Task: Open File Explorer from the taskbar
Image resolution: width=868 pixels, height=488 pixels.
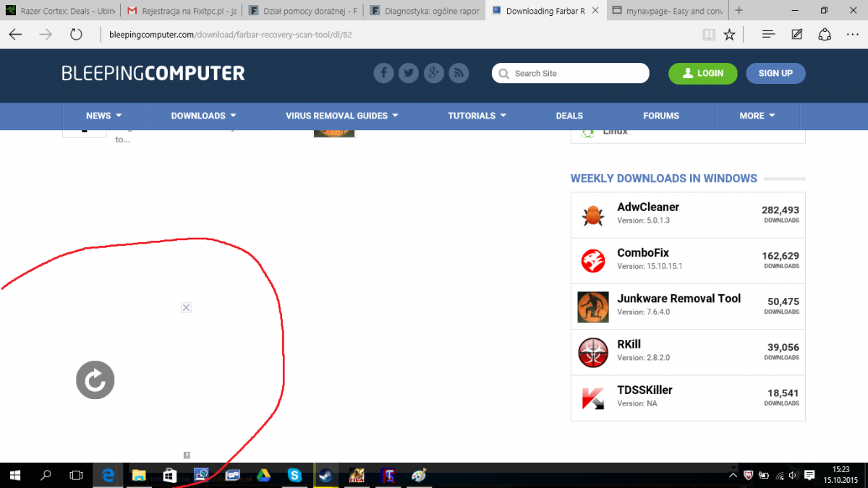Action: coord(138,475)
